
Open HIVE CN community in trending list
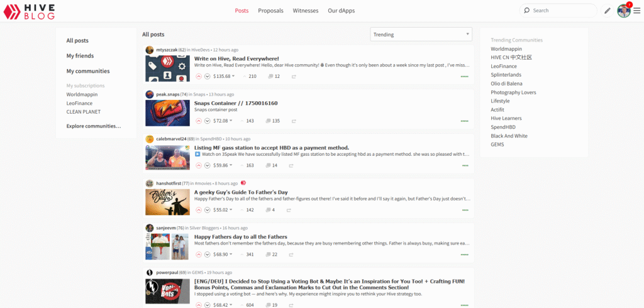pyautogui.click(x=511, y=57)
